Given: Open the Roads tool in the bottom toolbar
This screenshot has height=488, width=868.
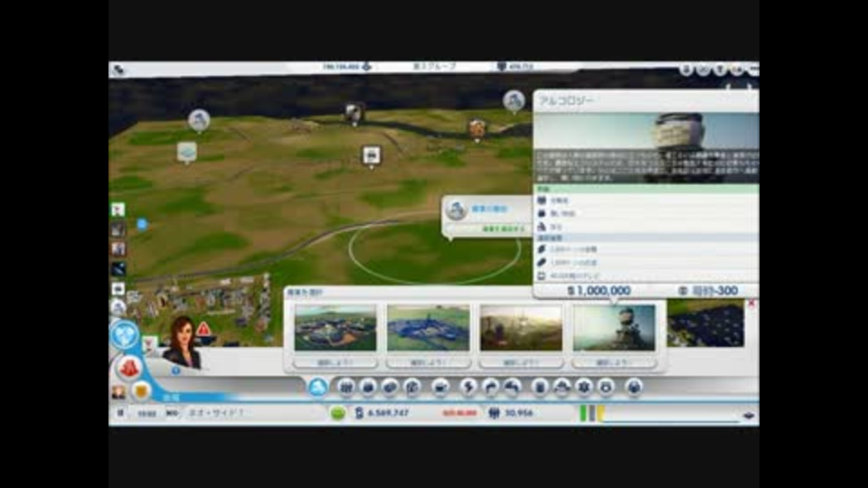Looking at the screenshot, I should point(345,387).
